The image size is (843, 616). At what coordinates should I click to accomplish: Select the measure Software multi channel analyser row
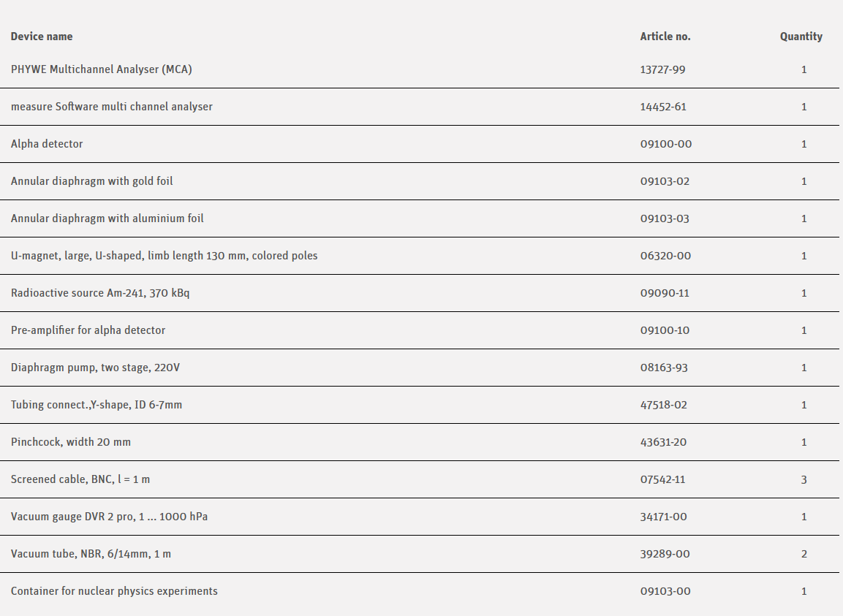[x=111, y=107]
